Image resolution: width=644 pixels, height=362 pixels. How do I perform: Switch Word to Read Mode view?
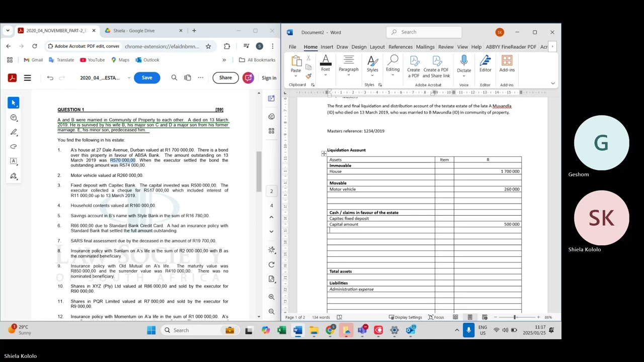tap(455, 317)
